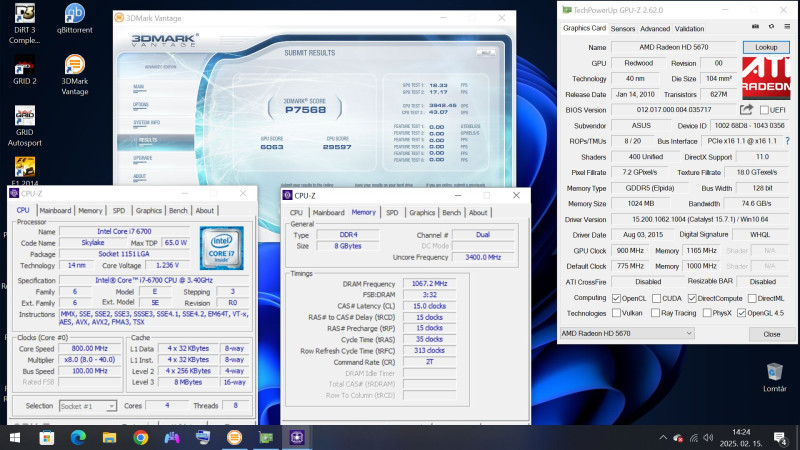This screenshot has width=800, height=450.
Task: Open the GPU-Z hamburger menu icon
Action: click(787, 27)
